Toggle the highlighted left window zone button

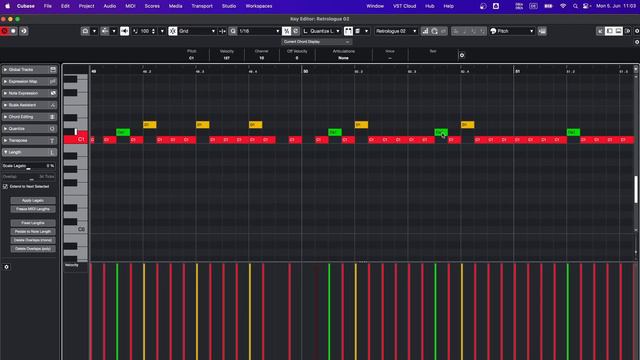[609, 31]
